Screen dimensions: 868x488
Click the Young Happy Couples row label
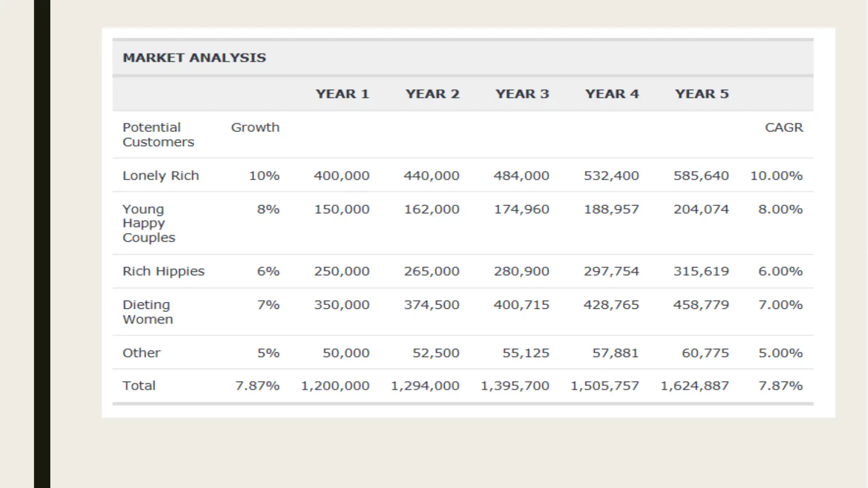149,223
